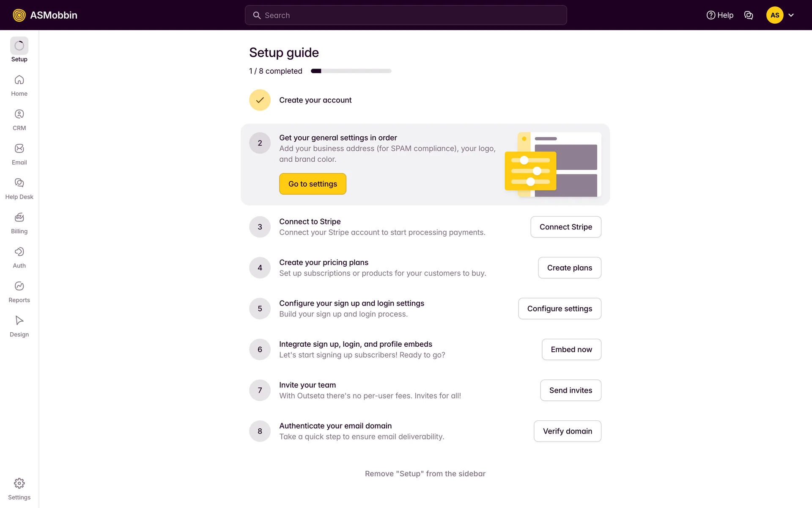The image size is (812, 508).
Task: Focus the Search input field
Action: 406,15
